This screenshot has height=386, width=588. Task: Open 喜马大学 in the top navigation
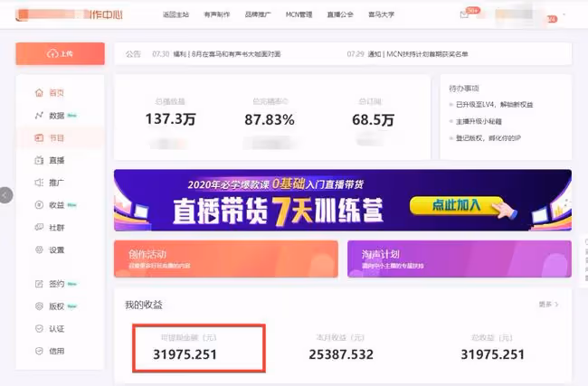click(381, 14)
